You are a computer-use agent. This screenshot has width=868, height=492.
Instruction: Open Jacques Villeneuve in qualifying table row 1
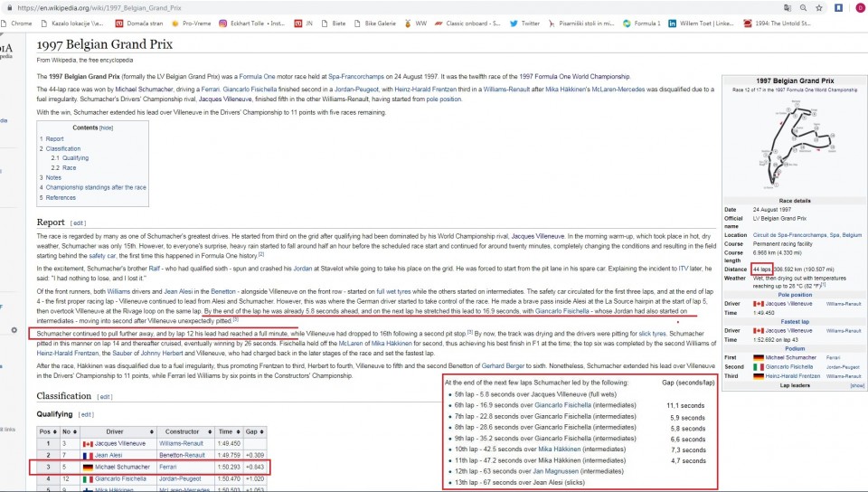click(x=120, y=444)
